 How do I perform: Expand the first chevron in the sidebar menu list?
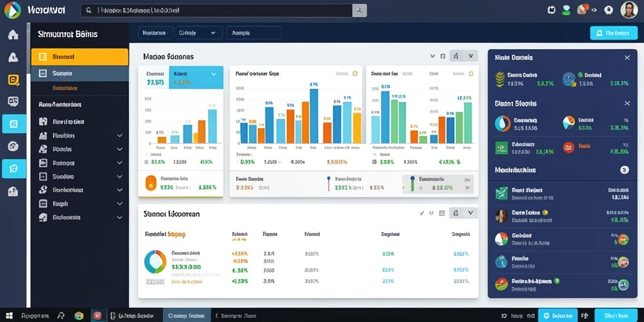(119, 136)
